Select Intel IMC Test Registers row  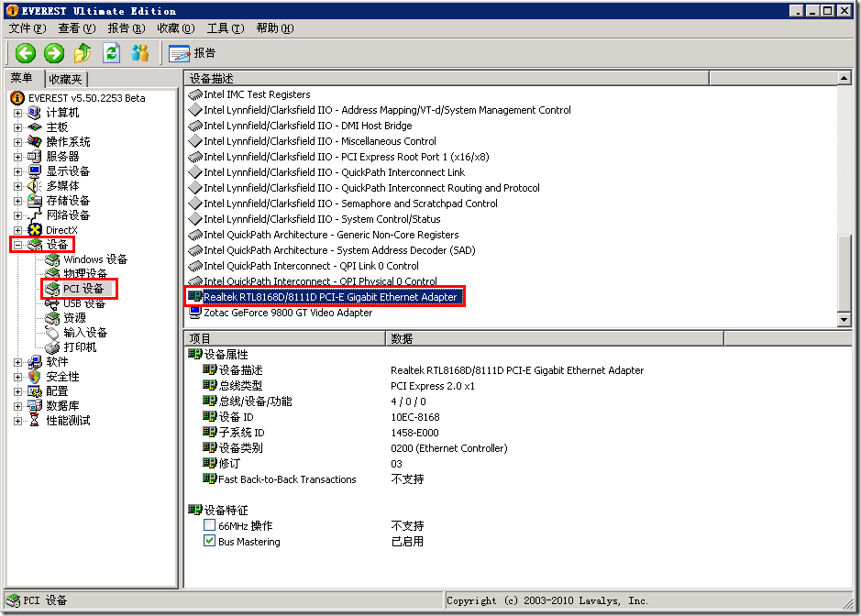point(257,94)
